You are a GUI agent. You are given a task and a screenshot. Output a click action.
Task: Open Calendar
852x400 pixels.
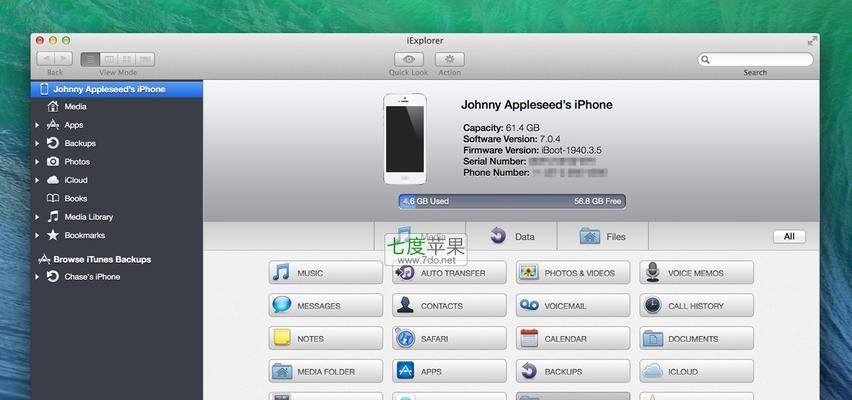(573, 338)
